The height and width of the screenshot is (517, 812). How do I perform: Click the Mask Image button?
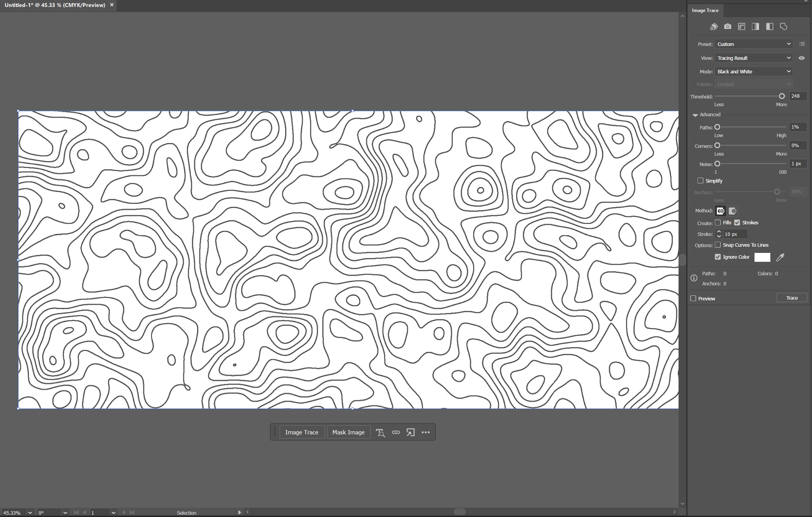click(348, 432)
